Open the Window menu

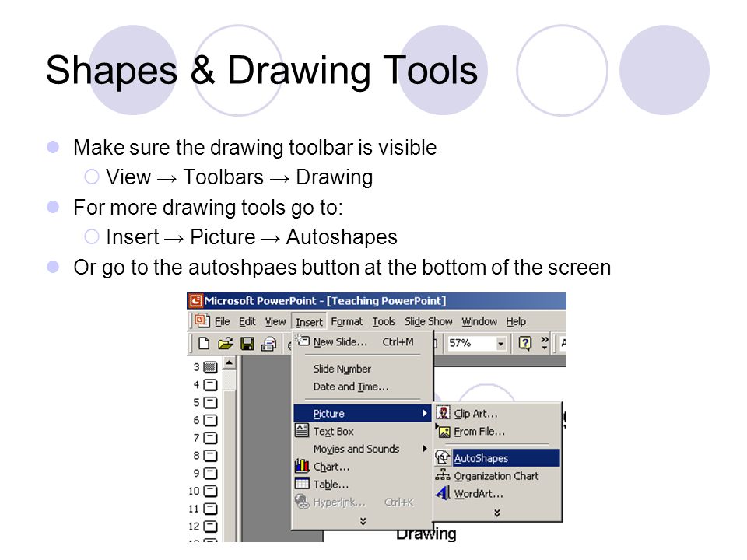[479, 322]
